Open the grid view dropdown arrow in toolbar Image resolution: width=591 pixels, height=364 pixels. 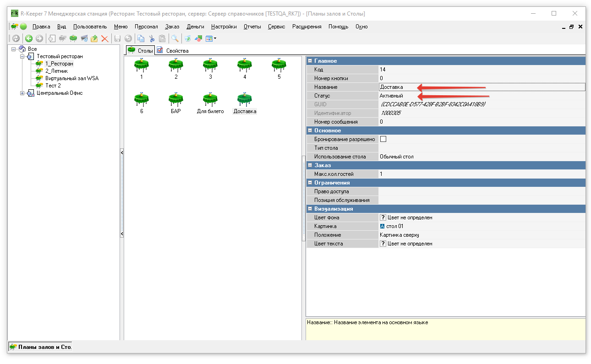coord(215,39)
